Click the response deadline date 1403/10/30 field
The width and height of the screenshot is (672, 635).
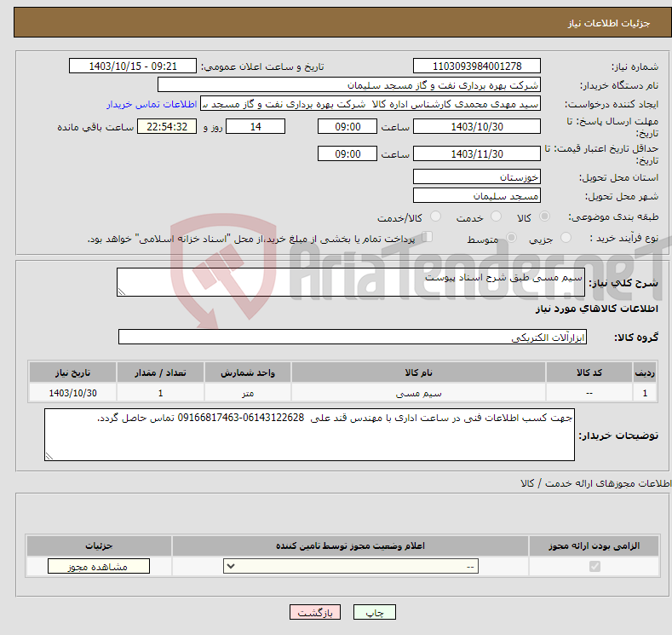[x=477, y=126]
